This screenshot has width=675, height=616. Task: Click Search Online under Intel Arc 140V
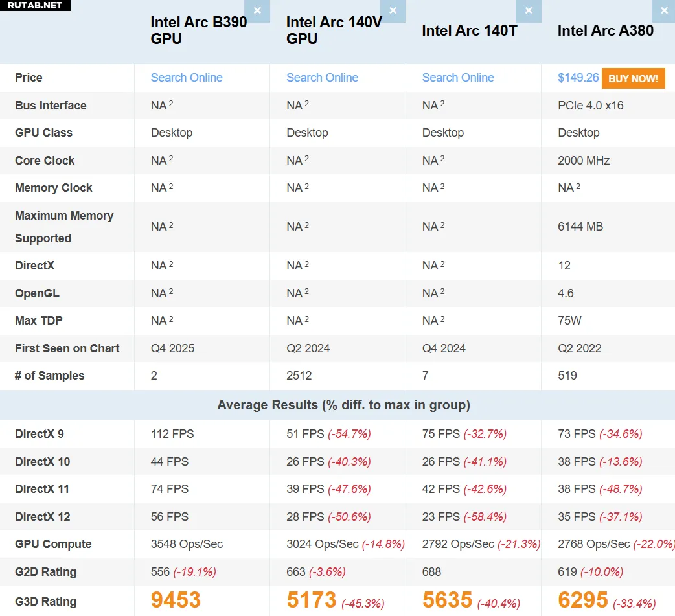(322, 78)
